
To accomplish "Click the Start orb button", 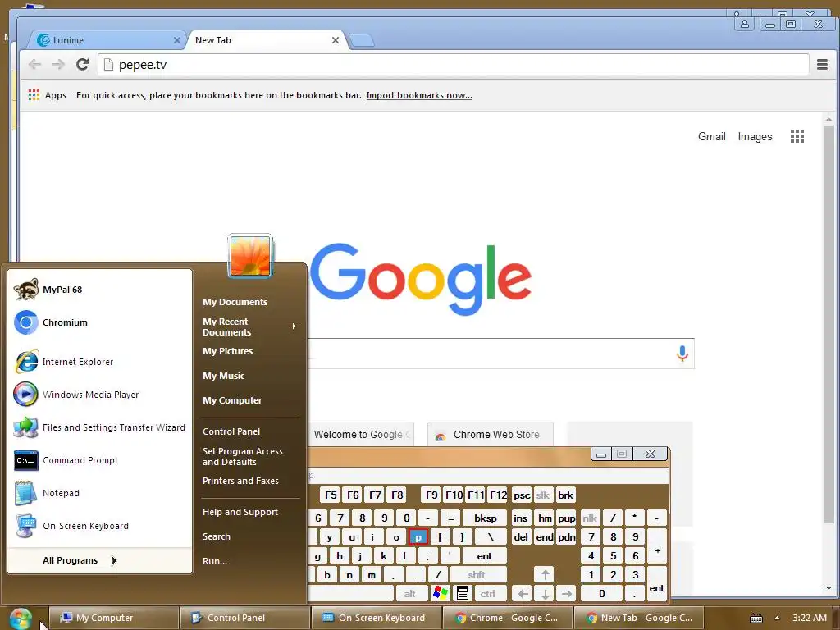I will tap(21, 619).
